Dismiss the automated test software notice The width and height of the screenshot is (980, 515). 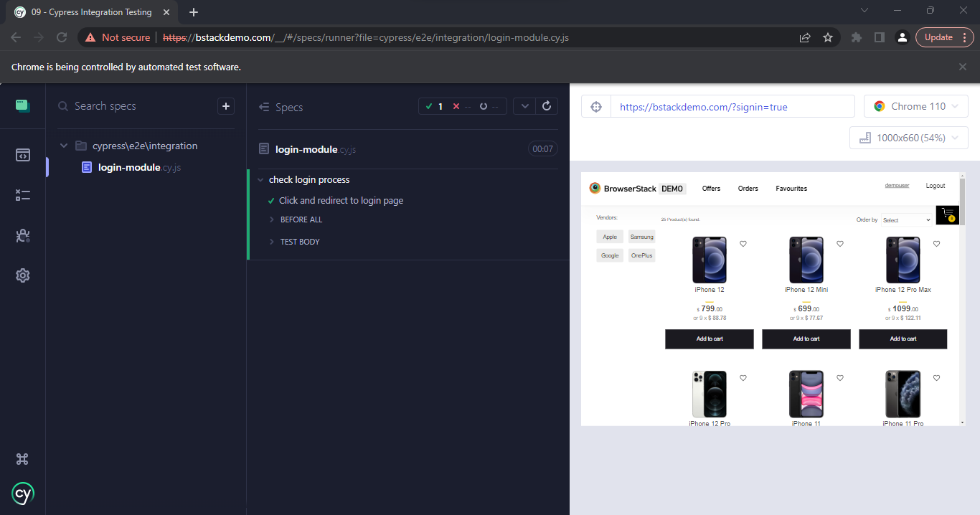[x=963, y=67]
